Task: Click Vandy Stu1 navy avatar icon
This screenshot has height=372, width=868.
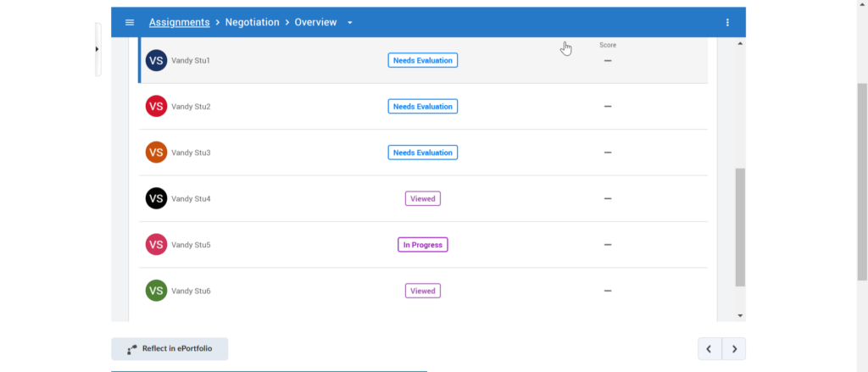Action: coord(156,60)
